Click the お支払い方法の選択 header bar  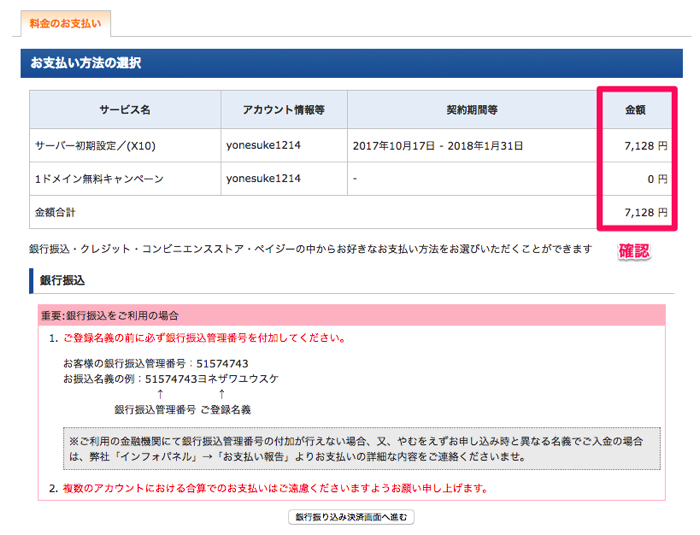point(352,63)
